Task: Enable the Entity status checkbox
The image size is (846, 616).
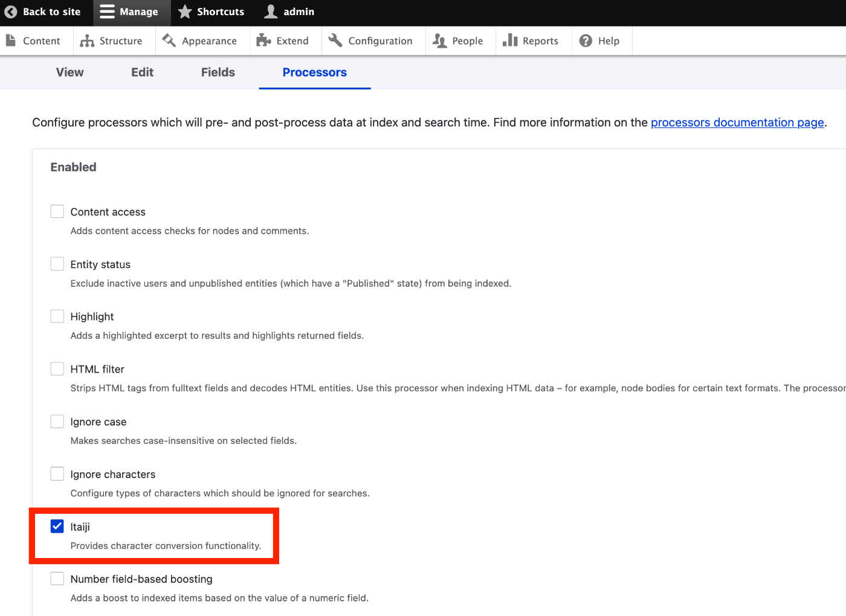Action: coord(57,264)
